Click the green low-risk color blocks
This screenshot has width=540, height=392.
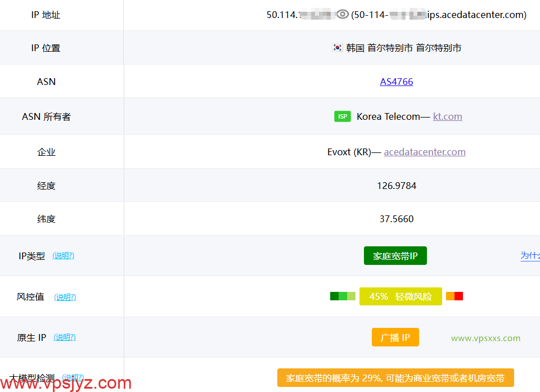point(343,296)
